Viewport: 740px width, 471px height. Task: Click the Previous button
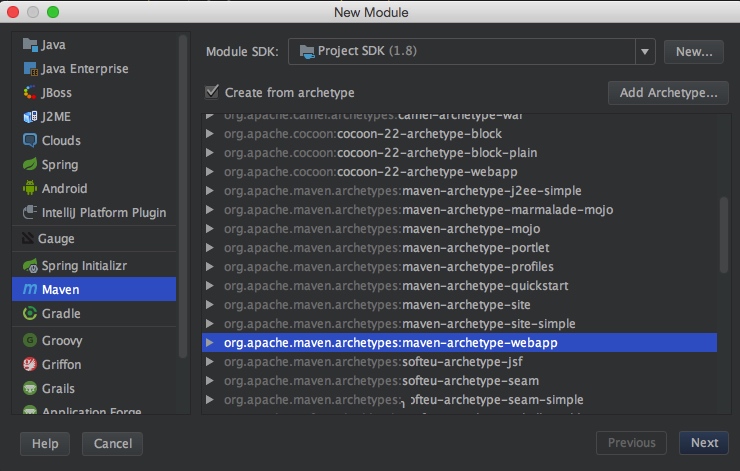pyautogui.click(x=631, y=443)
